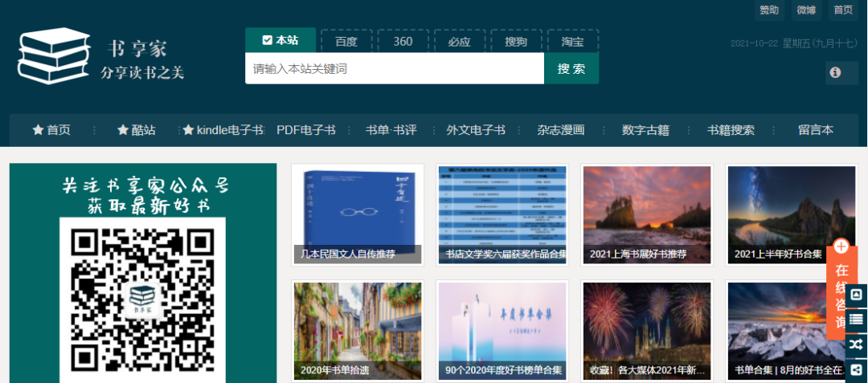Open 书店文学奖六届获奖作品合集 thumbnail
Viewport: 868px width, 383px height.
[x=502, y=215]
